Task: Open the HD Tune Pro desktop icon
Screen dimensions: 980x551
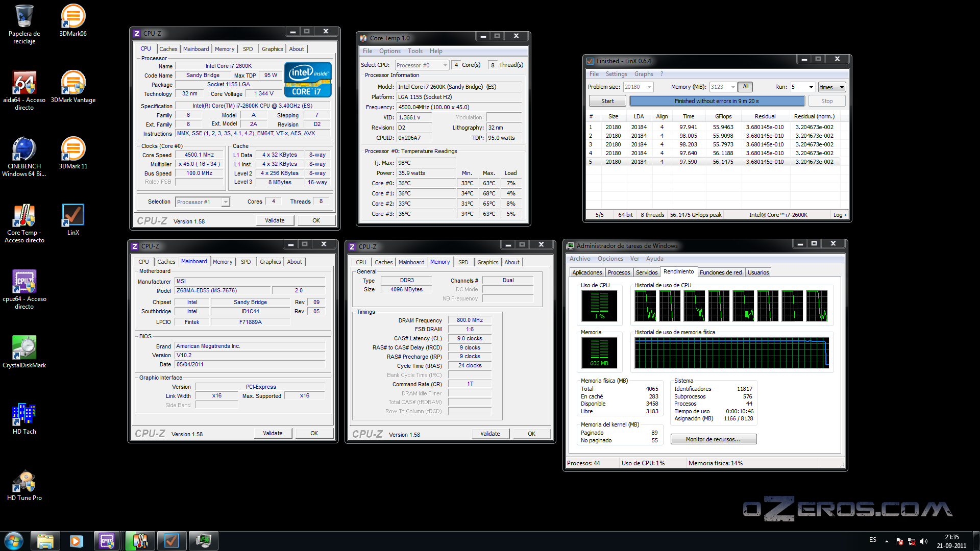Action: pyautogui.click(x=24, y=485)
